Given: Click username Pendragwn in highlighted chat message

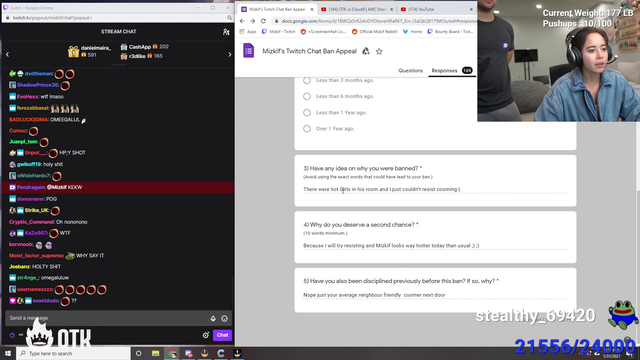Looking at the screenshot, I should [x=31, y=187].
